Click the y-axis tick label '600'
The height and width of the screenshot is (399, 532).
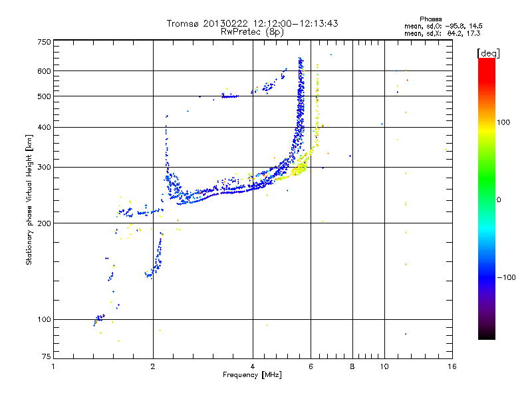point(44,71)
